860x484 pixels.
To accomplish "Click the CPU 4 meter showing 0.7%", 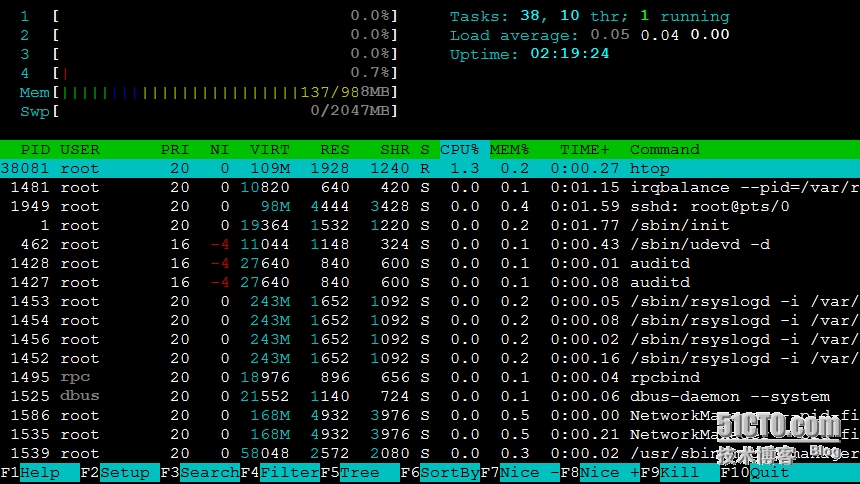I will coord(208,73).
